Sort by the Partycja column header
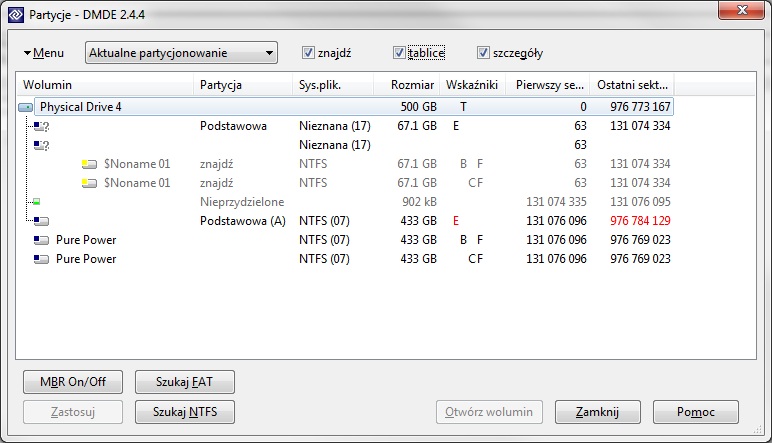Viewport: 772px width, 443px height. click(243, 85)
